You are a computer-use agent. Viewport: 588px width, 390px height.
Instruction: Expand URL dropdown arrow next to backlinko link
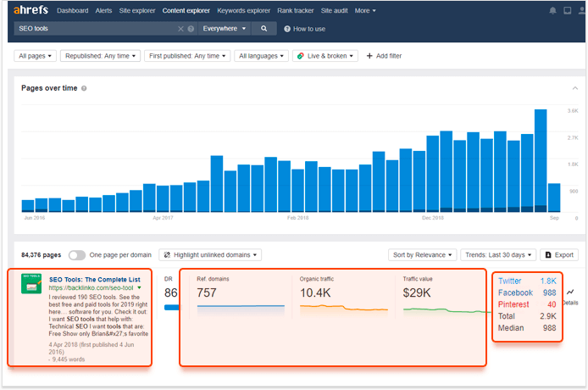tap(139, 288)
